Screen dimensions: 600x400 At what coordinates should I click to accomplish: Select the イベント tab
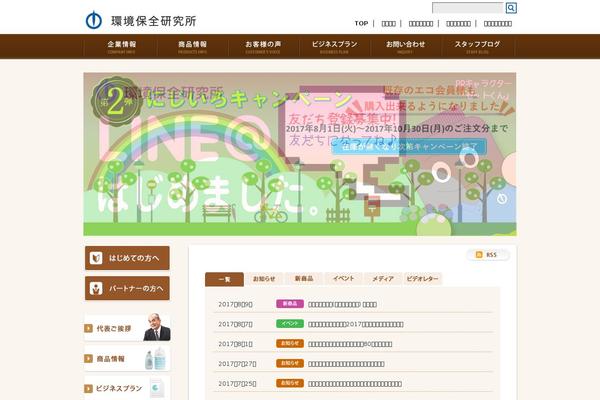point(344,279)
